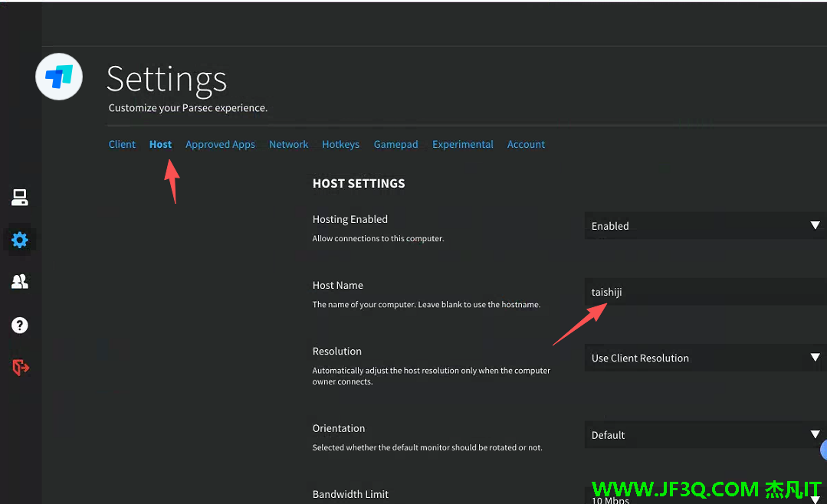Open the Help question mark icon
The height and width of the screenshot is (504, 827).
click(x=20, y=326)
